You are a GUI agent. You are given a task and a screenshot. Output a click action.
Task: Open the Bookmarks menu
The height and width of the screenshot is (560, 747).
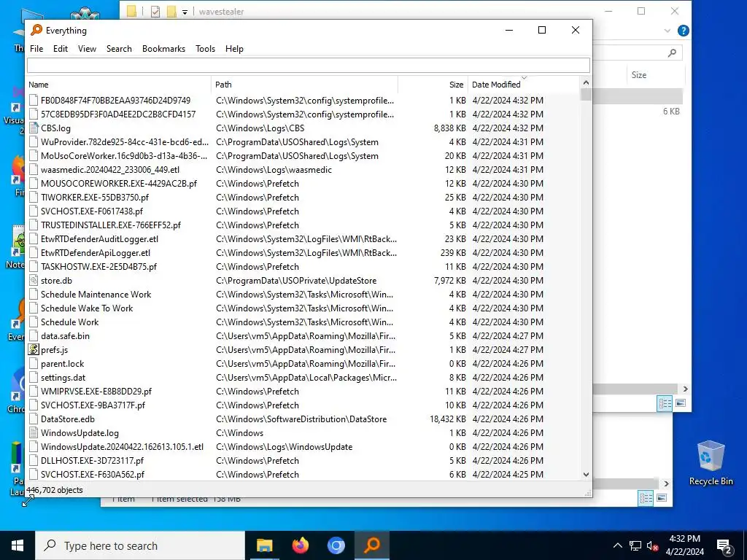pyautogui.click(x=163, y=49)
